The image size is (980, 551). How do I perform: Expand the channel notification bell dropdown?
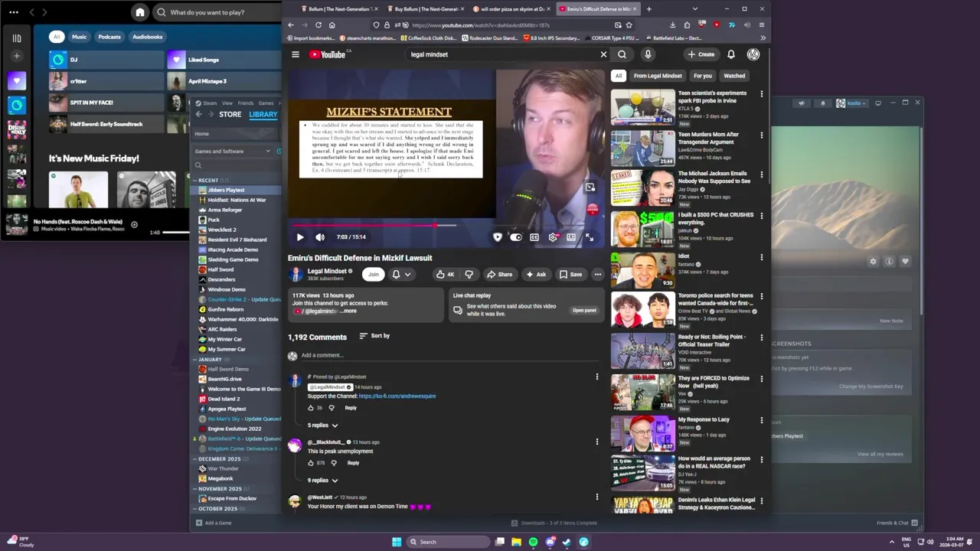click(402, 274)
